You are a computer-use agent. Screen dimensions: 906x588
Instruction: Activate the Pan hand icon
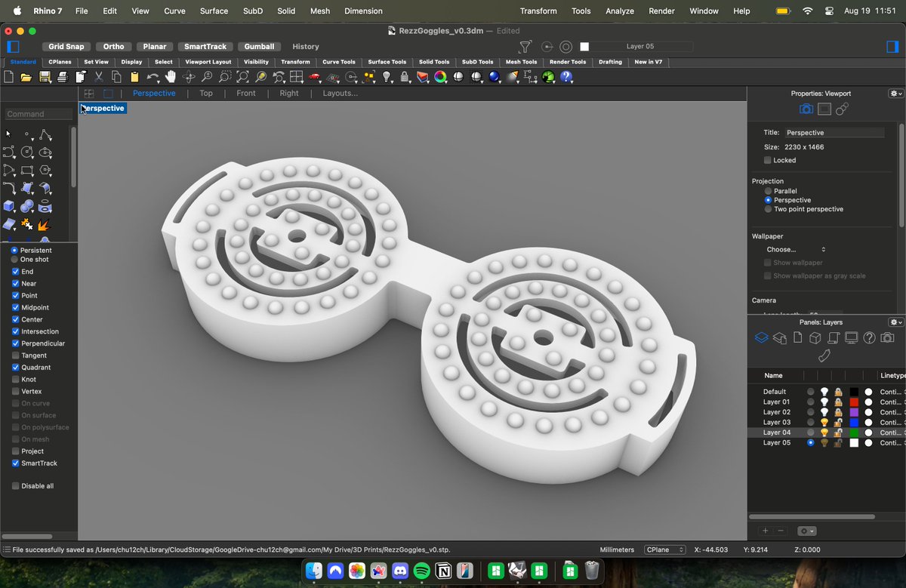[171, 76]
